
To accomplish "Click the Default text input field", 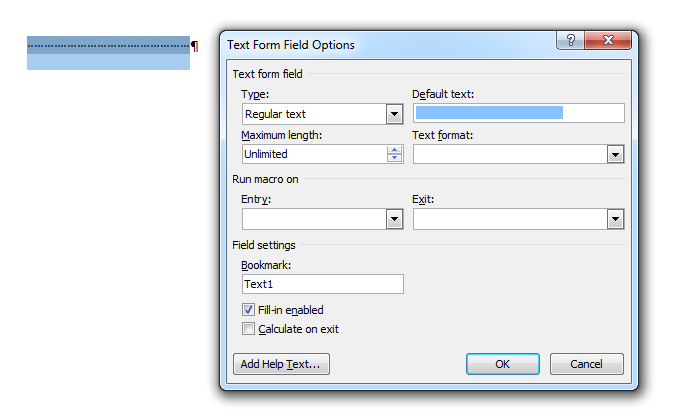I will click(x=518, y=113).
